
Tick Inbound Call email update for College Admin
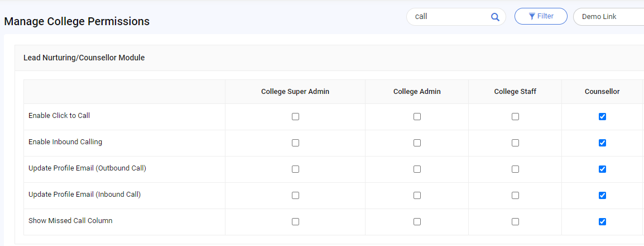[417, 195]
